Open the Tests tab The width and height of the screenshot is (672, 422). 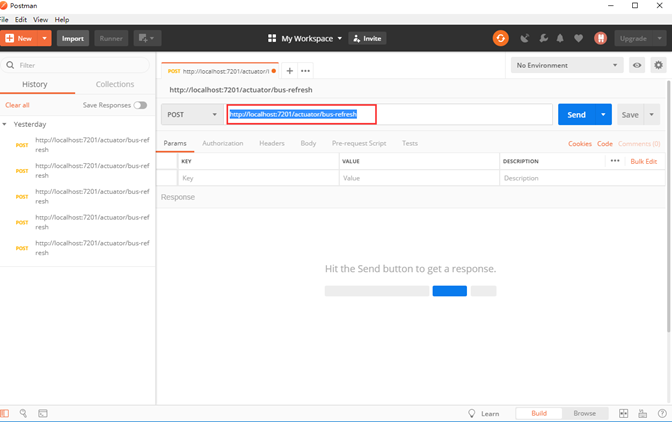[410, 143]
